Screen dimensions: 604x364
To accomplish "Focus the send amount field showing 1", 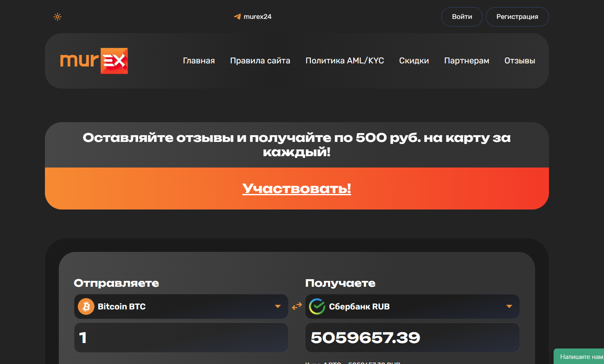I will coord(181,338).
